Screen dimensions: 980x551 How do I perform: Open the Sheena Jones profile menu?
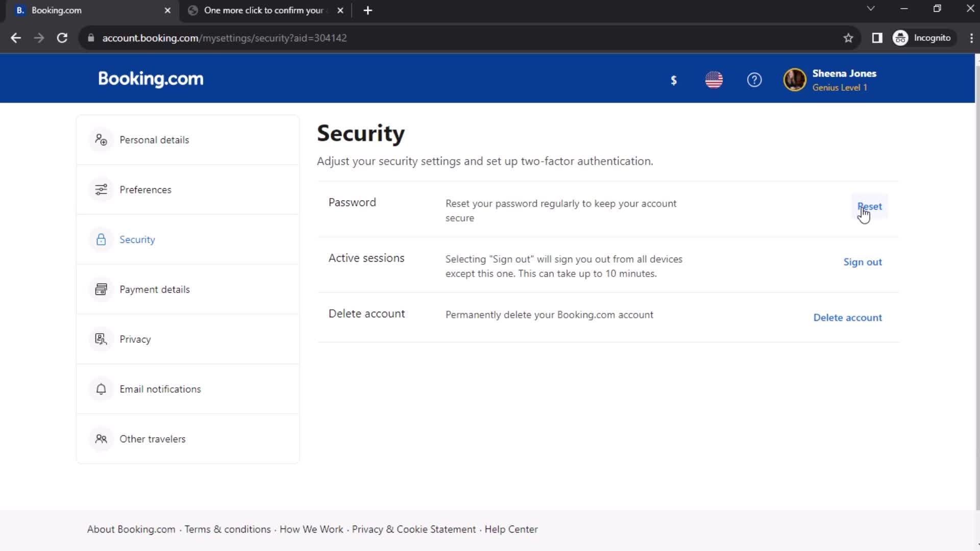(830, 80)
